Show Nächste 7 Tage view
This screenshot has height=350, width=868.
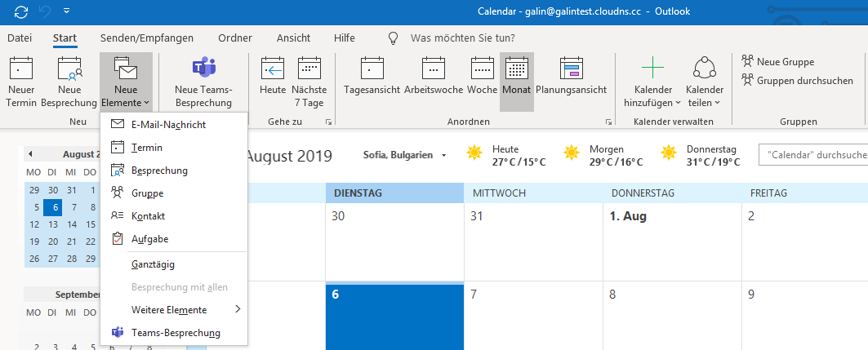[309, 82]
